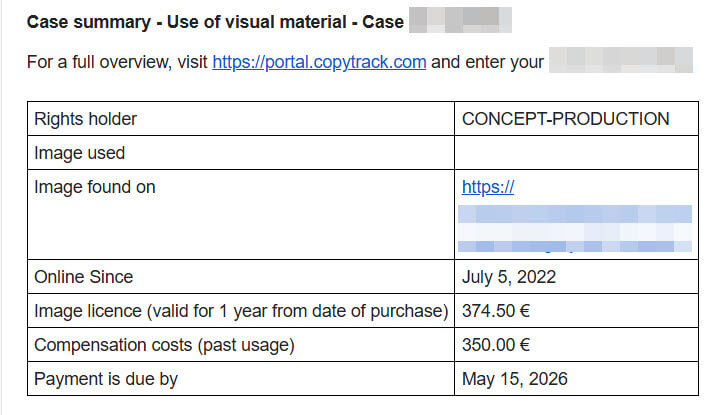
Task: Select the Image found on label
Action: coord(95,187)
